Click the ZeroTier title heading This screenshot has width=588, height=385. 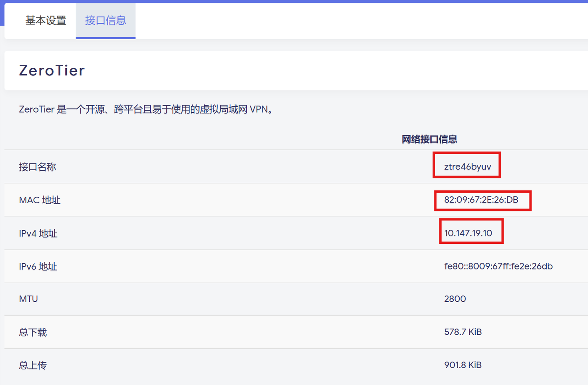pos(52,70)
